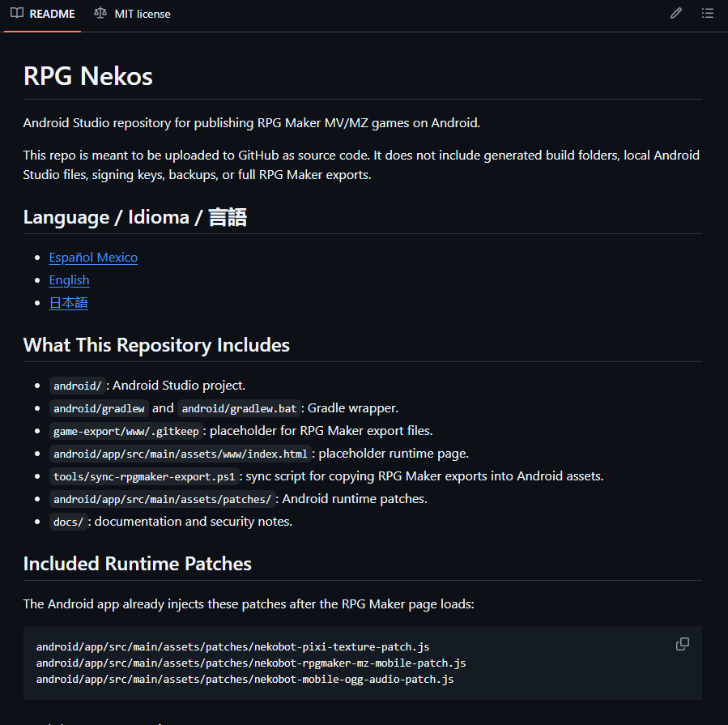Click the nekobot-rpgmaker-mz-mobile-patch.js line

(251, 663)
